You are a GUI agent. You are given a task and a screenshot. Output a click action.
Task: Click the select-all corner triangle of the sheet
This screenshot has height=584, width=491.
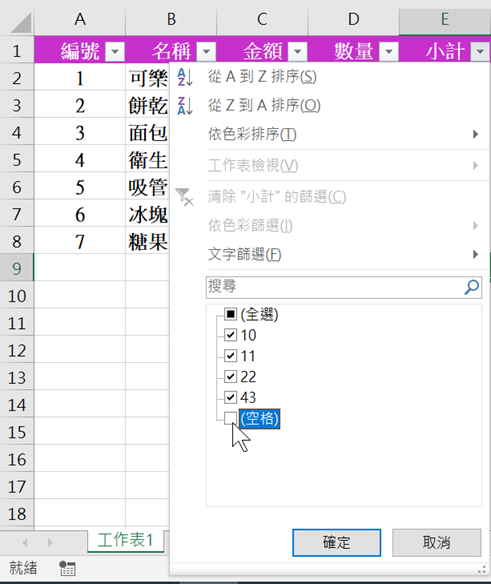point(21,23)
